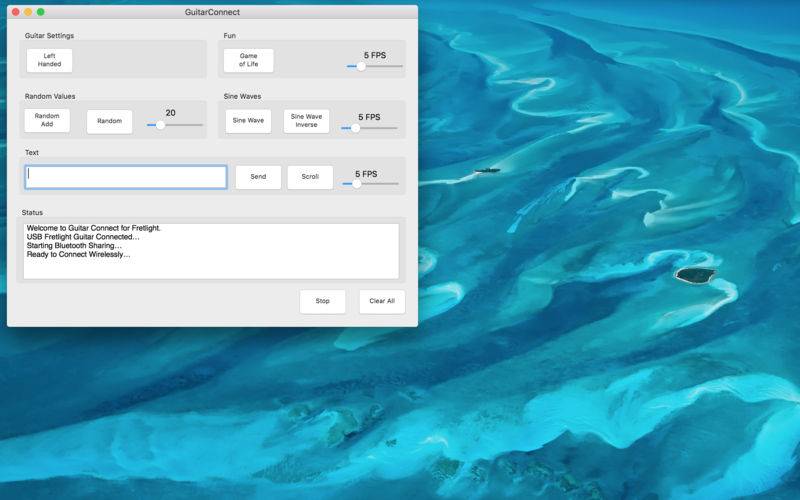Select 'Starting Bluetooth Sharing…' status line
Screen dimensions: 800x500
click(74, 246)
